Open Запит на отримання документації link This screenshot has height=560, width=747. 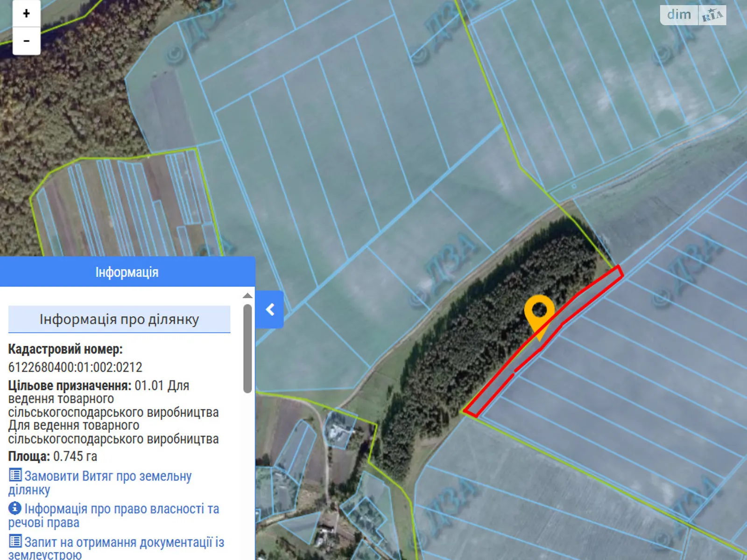[124, 543]
